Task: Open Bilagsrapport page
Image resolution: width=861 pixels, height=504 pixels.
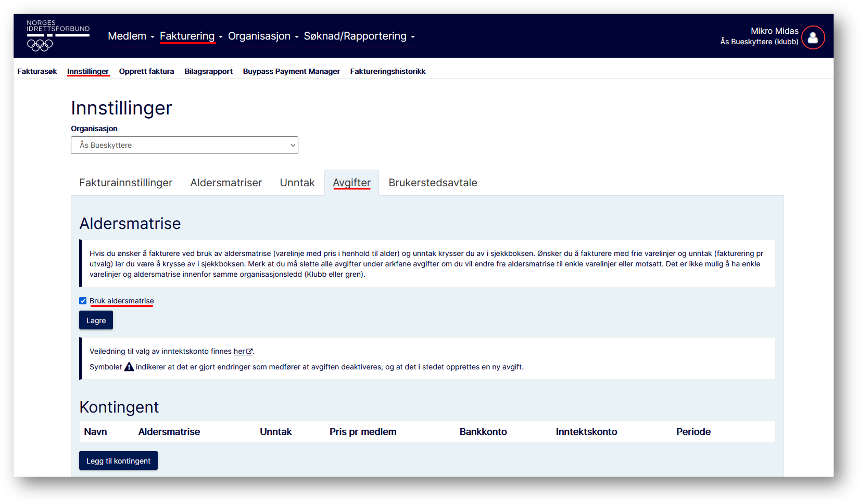Action: [208, 71]
